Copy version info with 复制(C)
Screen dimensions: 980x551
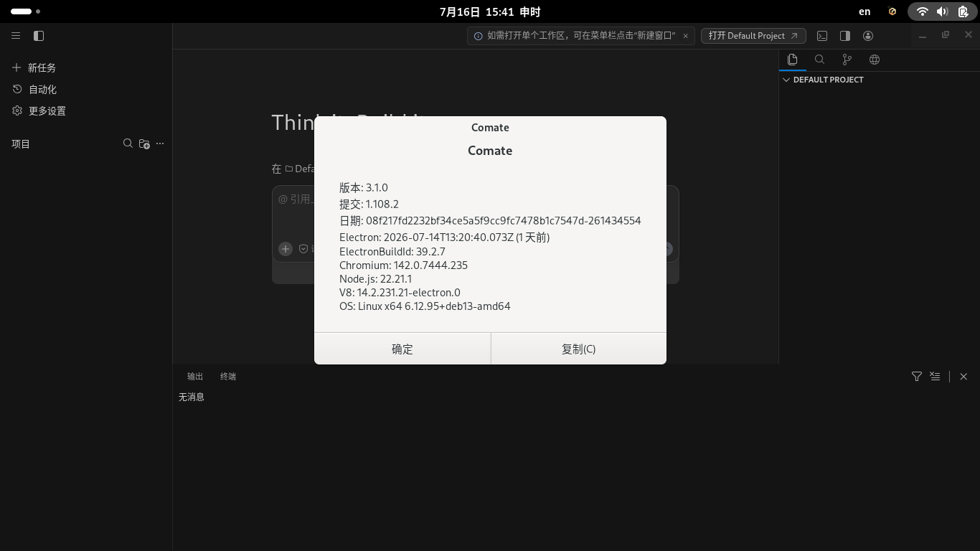pyautogui.click(x=578, y=349)
